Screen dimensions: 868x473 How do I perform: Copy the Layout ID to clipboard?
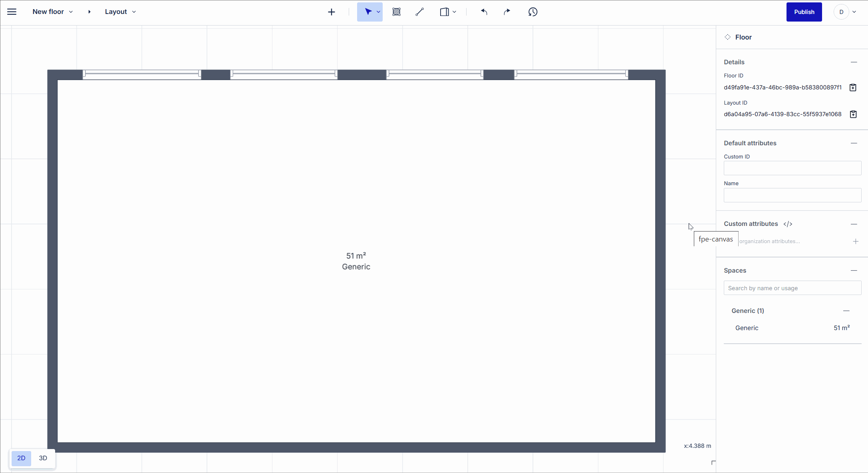[x=853, y=114]
